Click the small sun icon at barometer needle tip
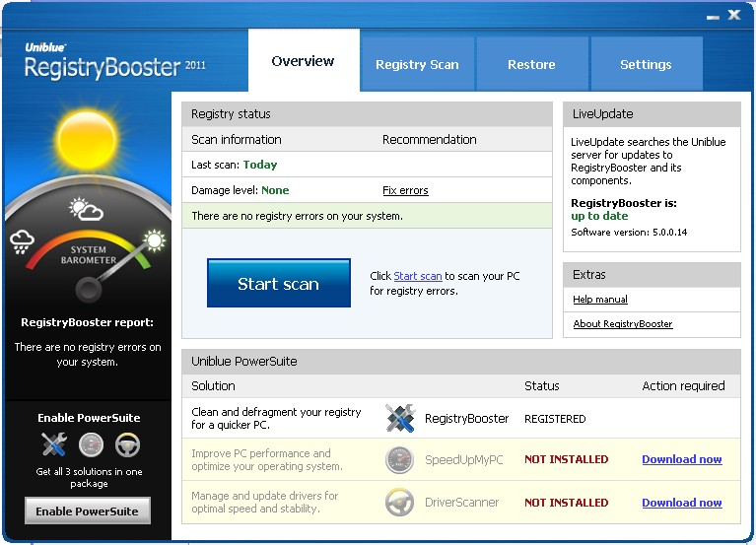The image size is (756, 545). (155, 240)
